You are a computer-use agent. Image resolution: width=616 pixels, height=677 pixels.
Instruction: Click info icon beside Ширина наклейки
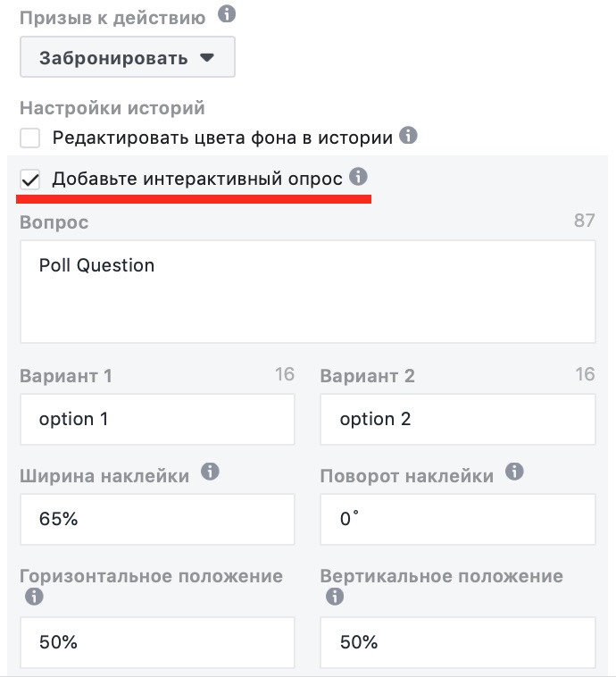coord(210,472)
